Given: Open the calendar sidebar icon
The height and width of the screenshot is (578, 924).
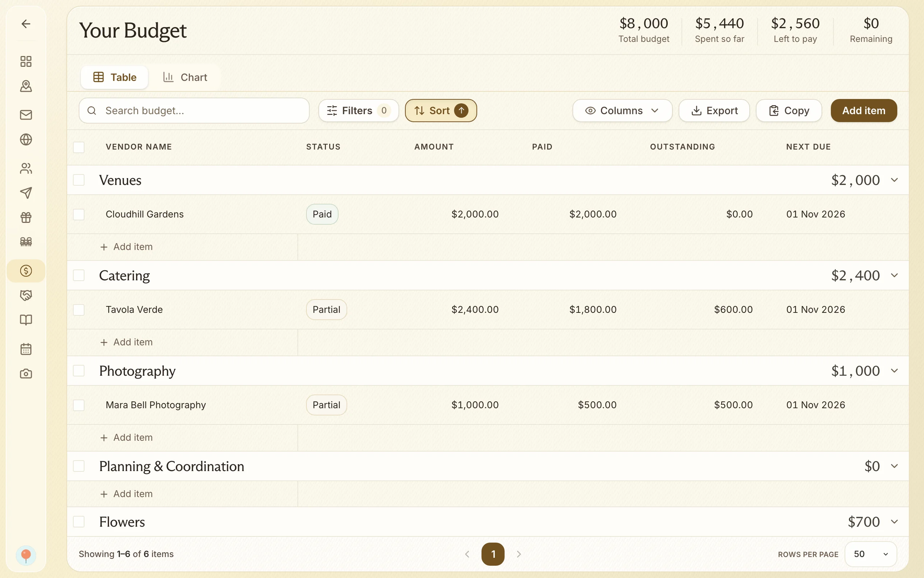Looking at the screenshot, I should point(26,349).
